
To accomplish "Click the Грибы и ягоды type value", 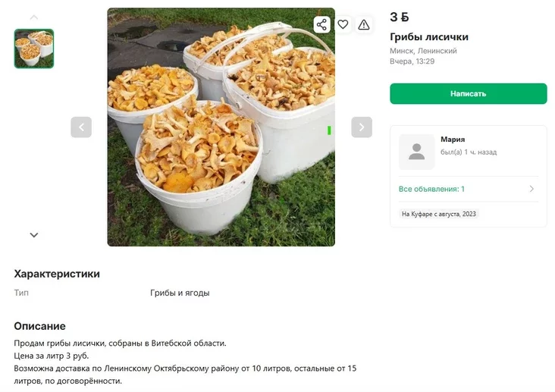I will 180,293.
